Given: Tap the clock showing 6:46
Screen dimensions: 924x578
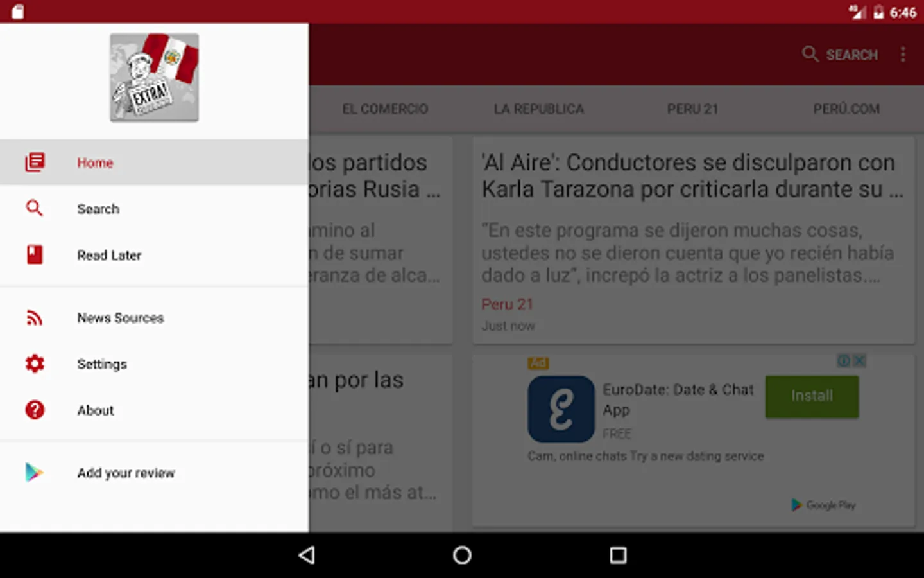Looking at the screenshot, I should click(x=903, y=13).
